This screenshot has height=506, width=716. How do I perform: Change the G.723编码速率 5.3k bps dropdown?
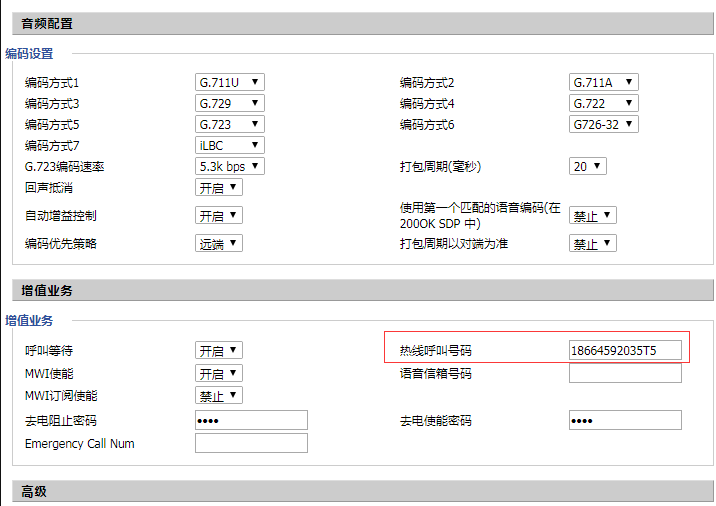[229, 166]
